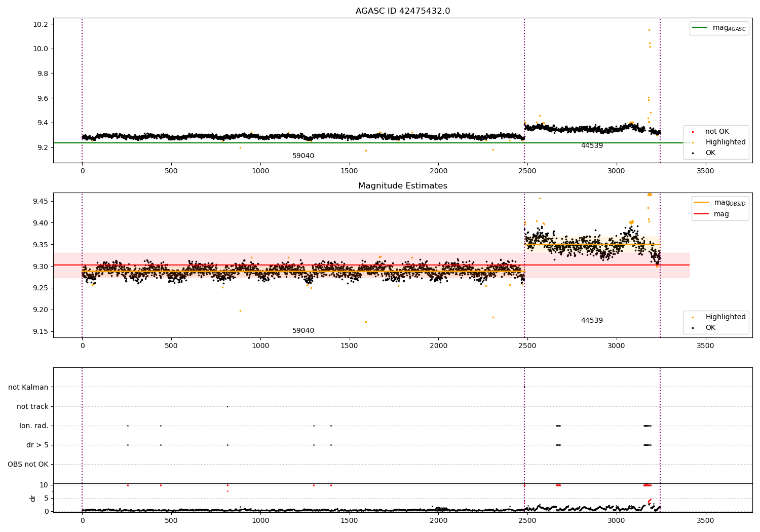The width and height of the screenshot is (760, 532).
Task: Click "OK" entry in the middle plot's lower legend
Action: [710, 328]
